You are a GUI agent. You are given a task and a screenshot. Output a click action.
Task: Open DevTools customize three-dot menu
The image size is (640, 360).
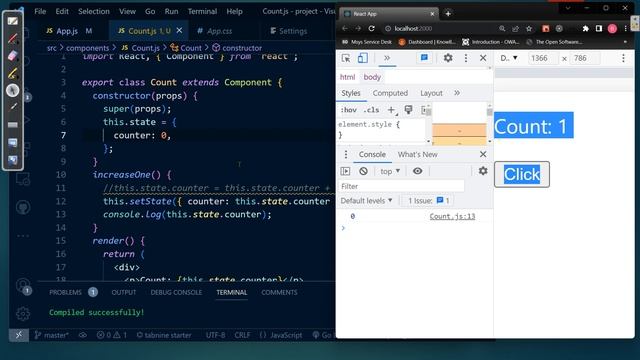coord(466,58)
